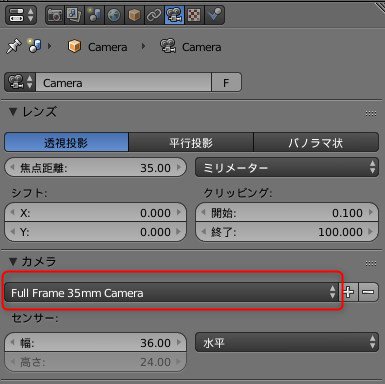
Task: Open the Render properties tab
Action: (x=55, y=15)
